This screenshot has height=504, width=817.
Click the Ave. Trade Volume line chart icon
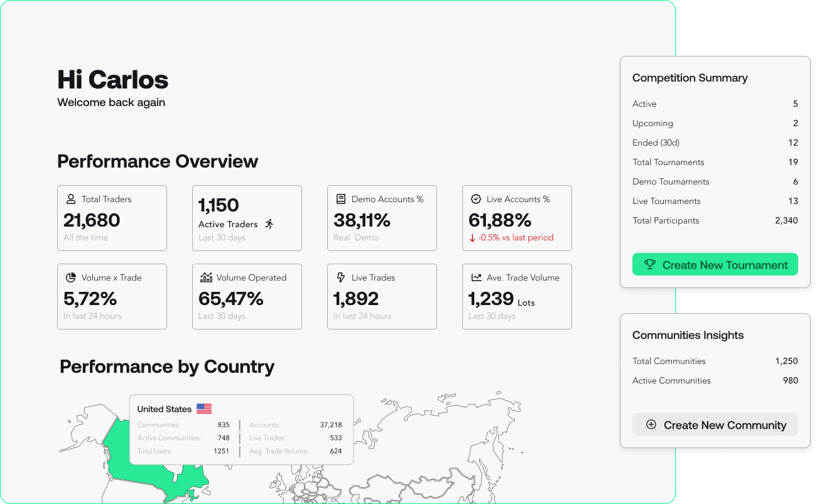[x=477, y=277]
